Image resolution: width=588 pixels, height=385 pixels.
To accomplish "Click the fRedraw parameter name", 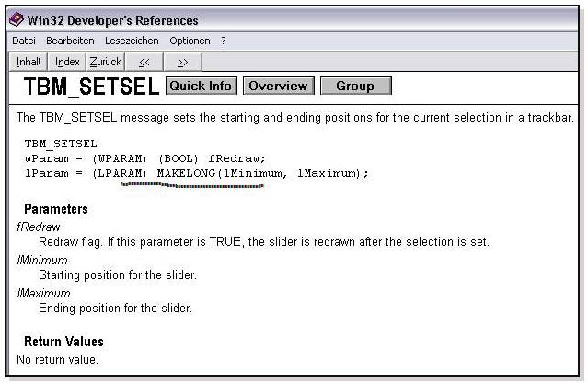I will pyautogui.click(x=39, y=227).
